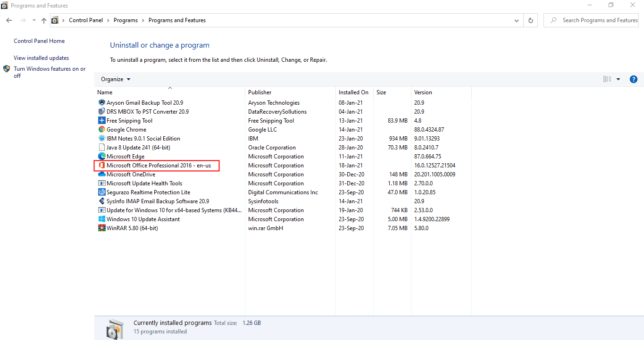Click the Sysinfotools publisher cell

point(263,201)
